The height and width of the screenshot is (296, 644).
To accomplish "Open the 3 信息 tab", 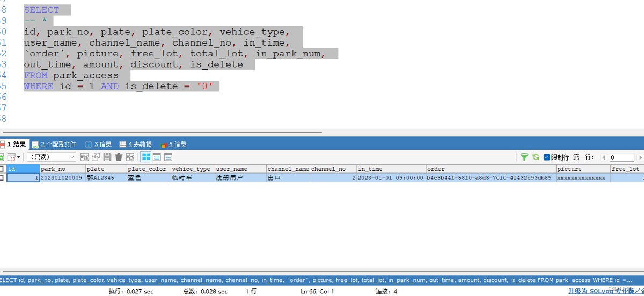I will [98, 145].
